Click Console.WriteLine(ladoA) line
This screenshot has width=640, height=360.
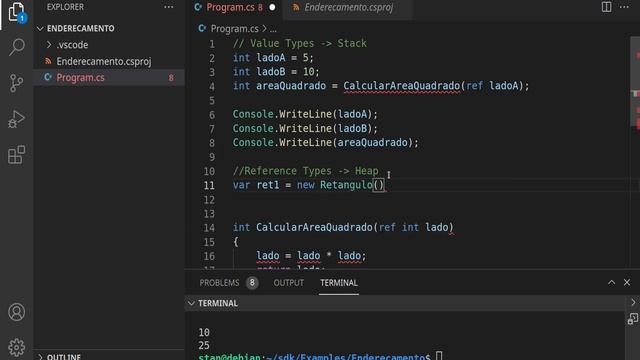point(305,114)
